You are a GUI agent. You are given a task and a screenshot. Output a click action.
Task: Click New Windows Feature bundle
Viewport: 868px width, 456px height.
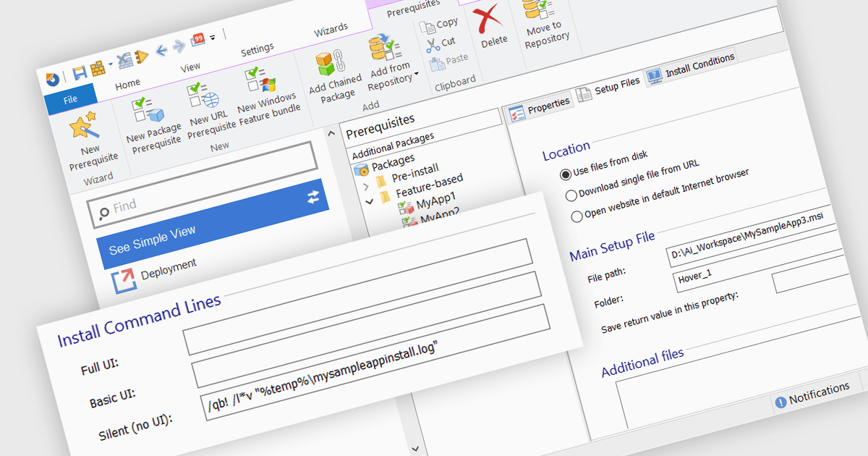click(x=267, y=96)
